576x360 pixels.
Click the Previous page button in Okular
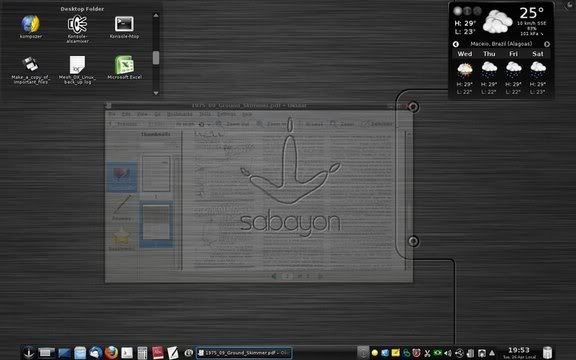coord(123,124)
